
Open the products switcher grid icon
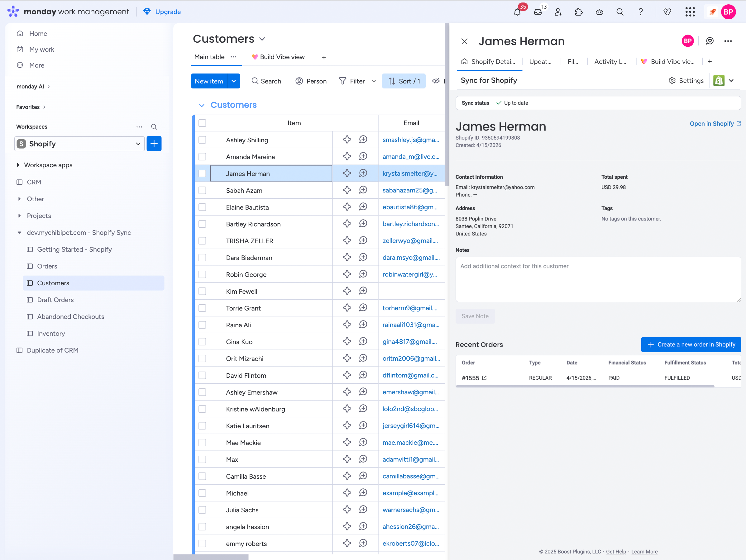click(690, 12)
